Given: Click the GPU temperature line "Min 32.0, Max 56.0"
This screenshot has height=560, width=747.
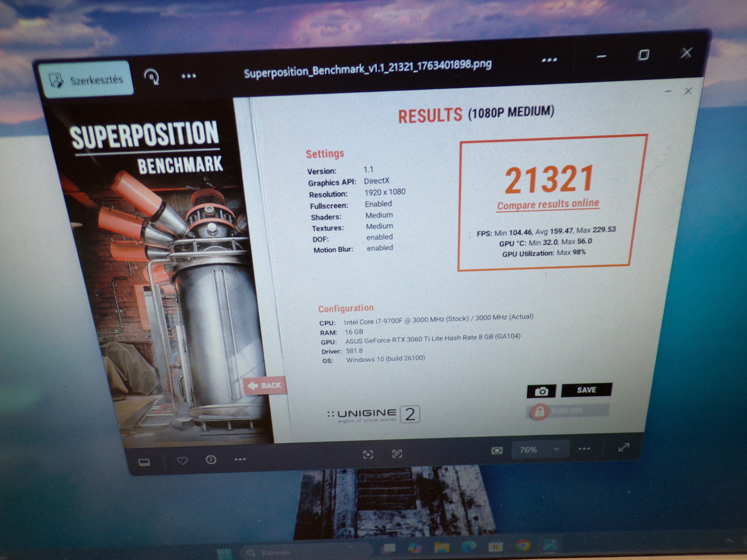Looking at the screenshot, I should coord(546,242).
